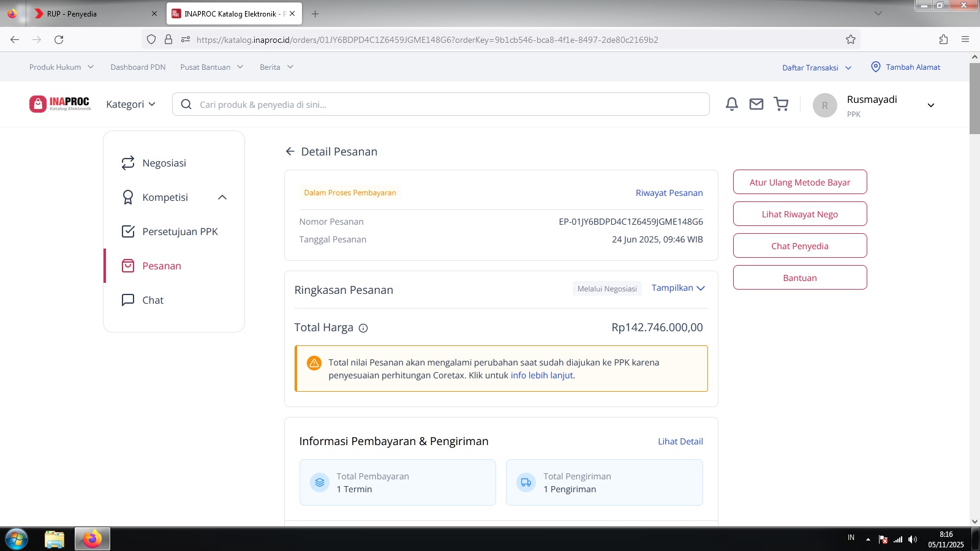
Task: Go back using Detail Pesanan arrow
Action: click(290, 152)
